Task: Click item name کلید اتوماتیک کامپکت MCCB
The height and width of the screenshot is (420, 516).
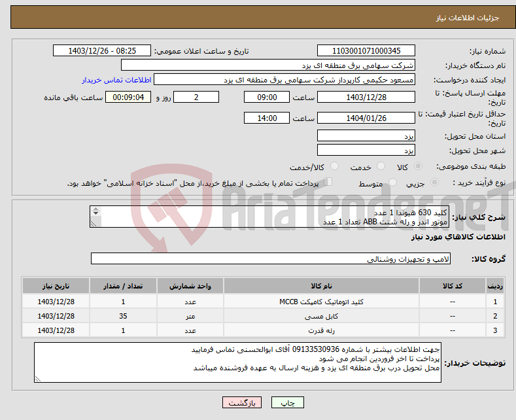Action: pos(321,302)
